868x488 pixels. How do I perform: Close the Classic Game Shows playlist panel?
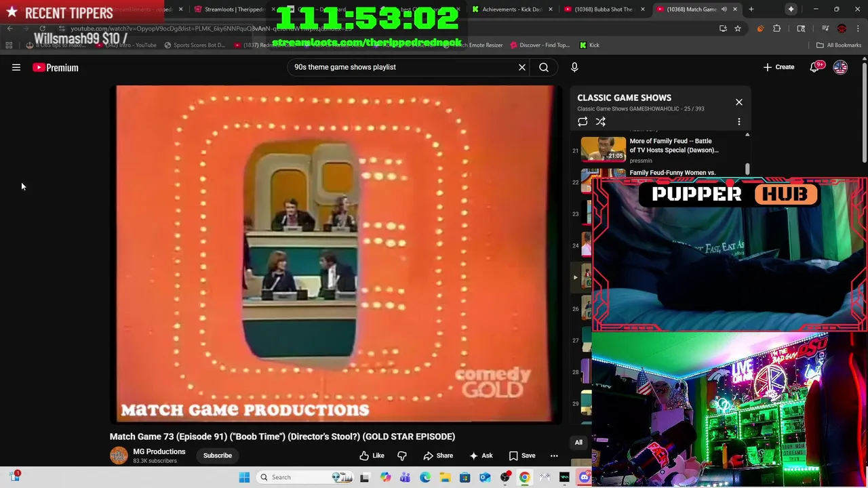click(x=739, y=102)
